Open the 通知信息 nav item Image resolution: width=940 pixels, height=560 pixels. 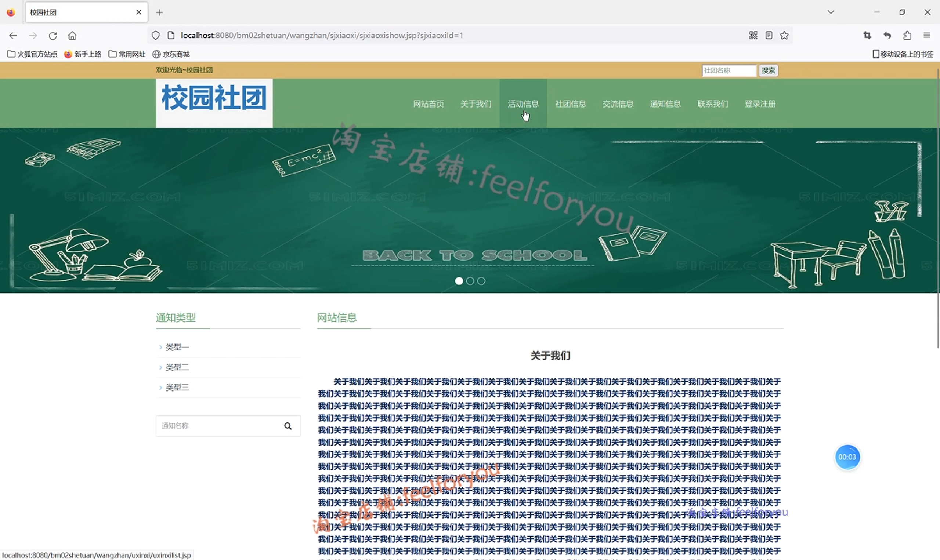(665, 104)
